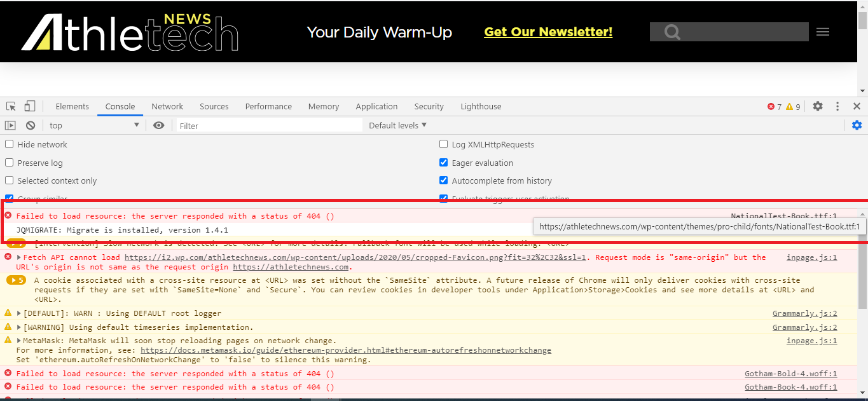868x401 pixels.
Task: Expand the MetaMask warning entry
Action: click(19, 341)
